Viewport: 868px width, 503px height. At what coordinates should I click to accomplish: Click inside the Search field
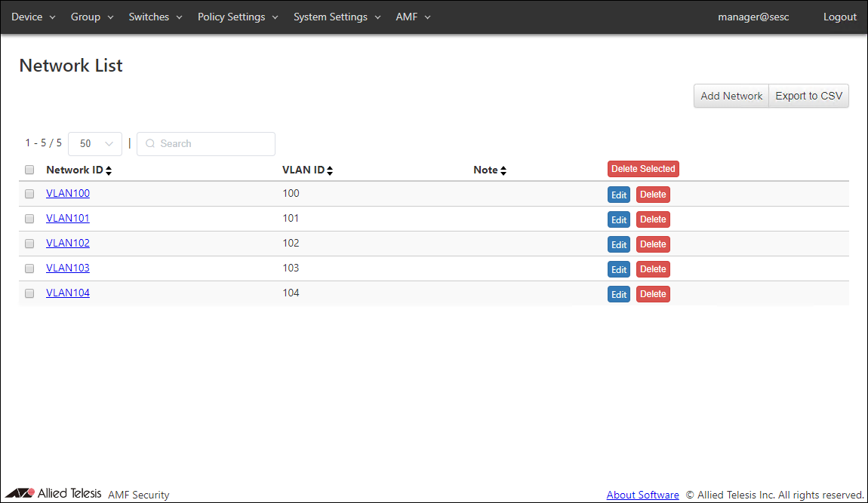(211, 144)
